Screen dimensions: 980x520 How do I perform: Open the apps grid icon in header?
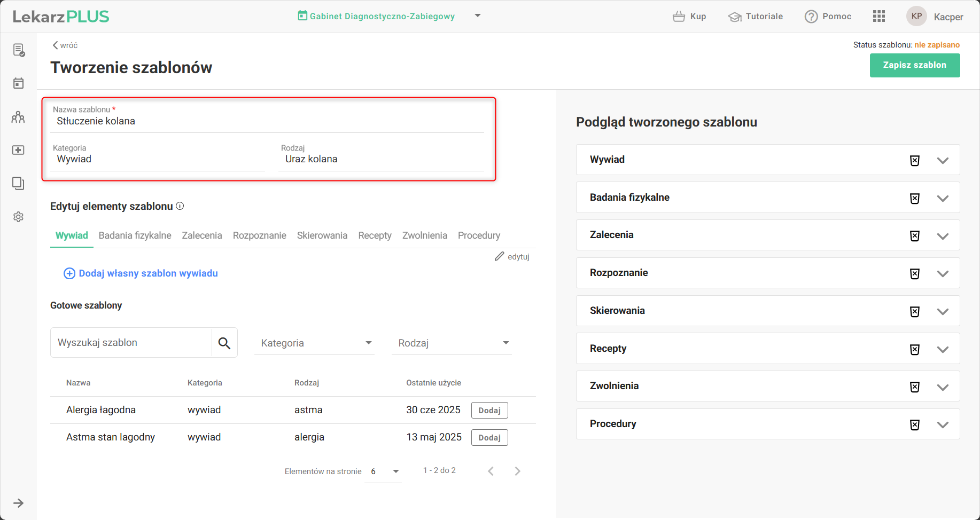(879, 17)
